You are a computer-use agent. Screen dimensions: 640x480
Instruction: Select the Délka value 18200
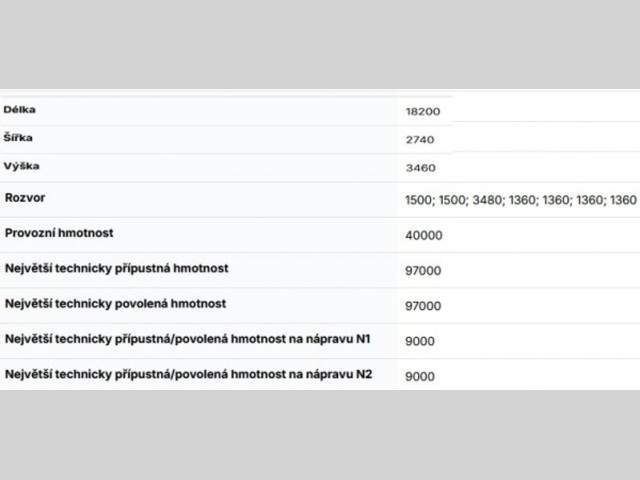coord(423,112)
